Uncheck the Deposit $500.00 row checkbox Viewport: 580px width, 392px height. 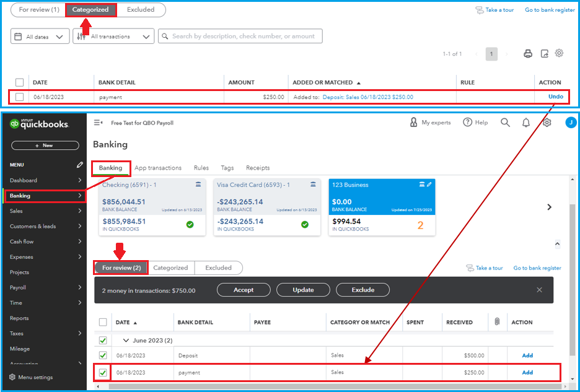pos(103,355)
